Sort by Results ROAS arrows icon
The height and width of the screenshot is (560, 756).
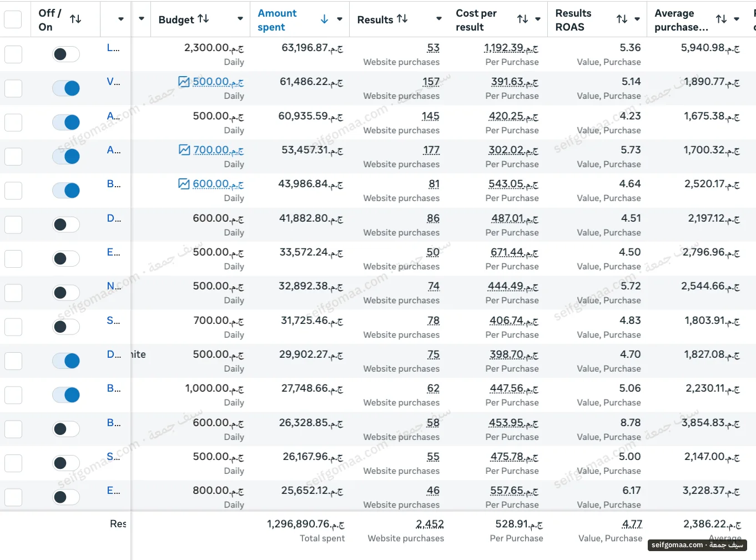tap(622, 19)
